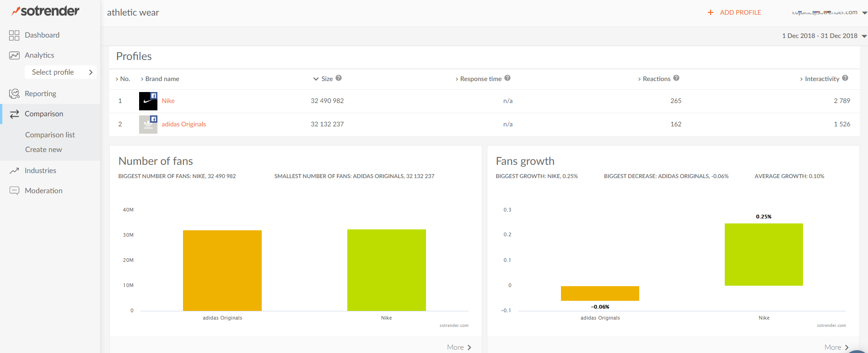
Task: Click the Moderation chat bubble icon
Action: point(14,190)
